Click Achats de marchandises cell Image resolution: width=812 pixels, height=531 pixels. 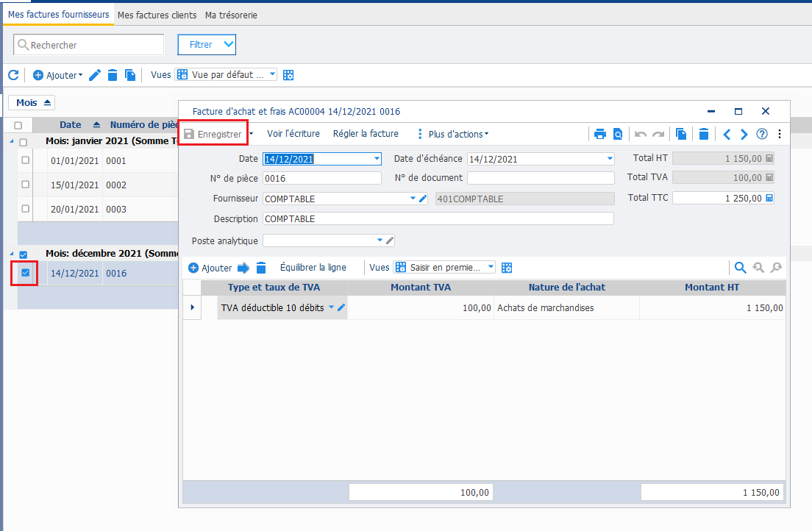[566, 307]
